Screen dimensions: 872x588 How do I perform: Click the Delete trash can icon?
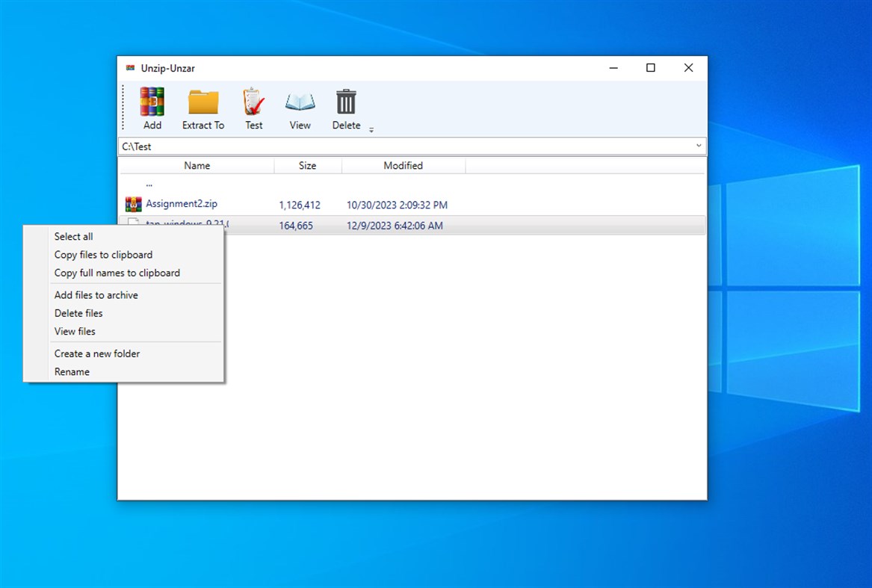[346, 102]
